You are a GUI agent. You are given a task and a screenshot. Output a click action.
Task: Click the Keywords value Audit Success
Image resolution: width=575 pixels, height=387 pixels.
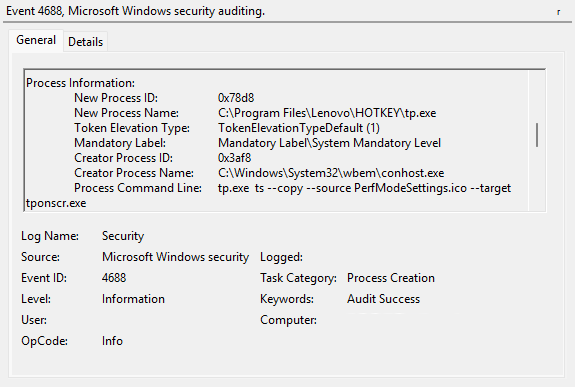coord(383,299)
